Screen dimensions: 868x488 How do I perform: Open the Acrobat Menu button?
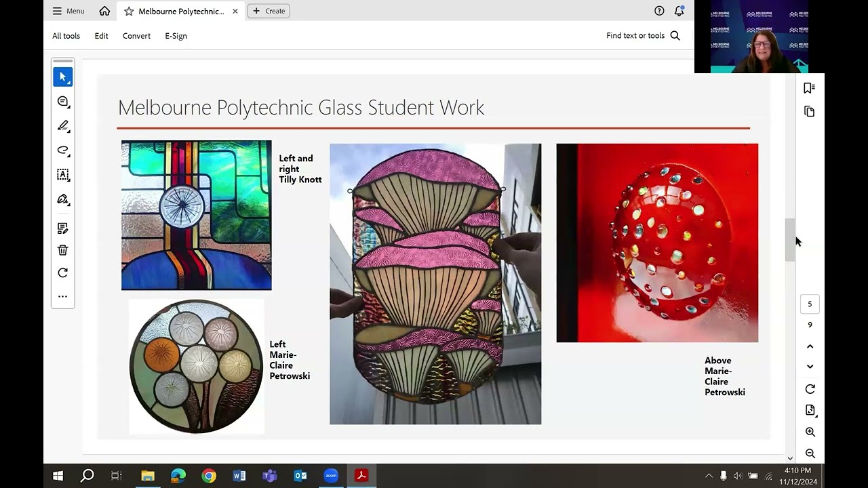pos(68,11)
